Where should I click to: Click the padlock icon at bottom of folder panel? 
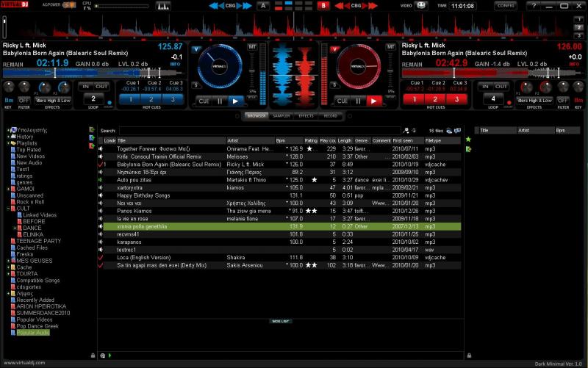coord(93,356)
